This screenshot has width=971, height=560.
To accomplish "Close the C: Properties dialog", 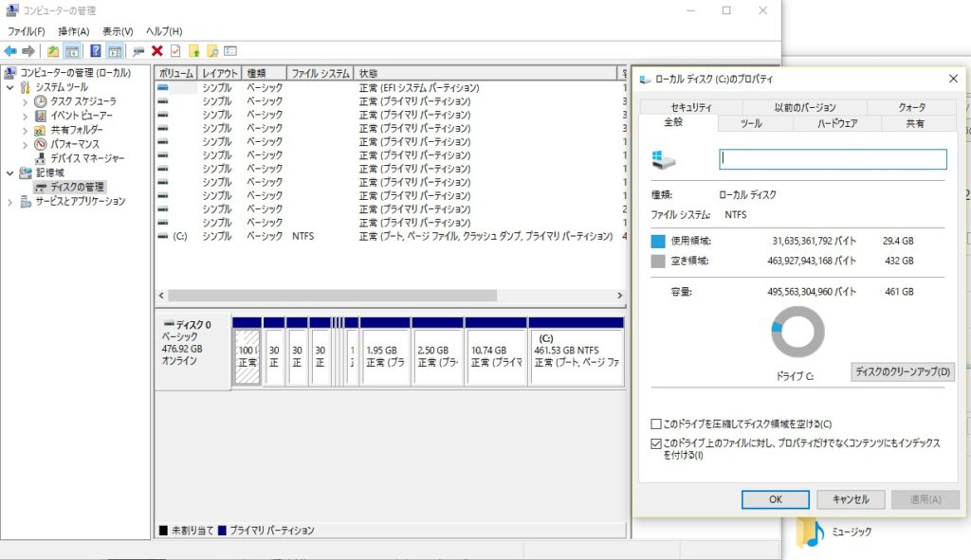I will (953, 79).
